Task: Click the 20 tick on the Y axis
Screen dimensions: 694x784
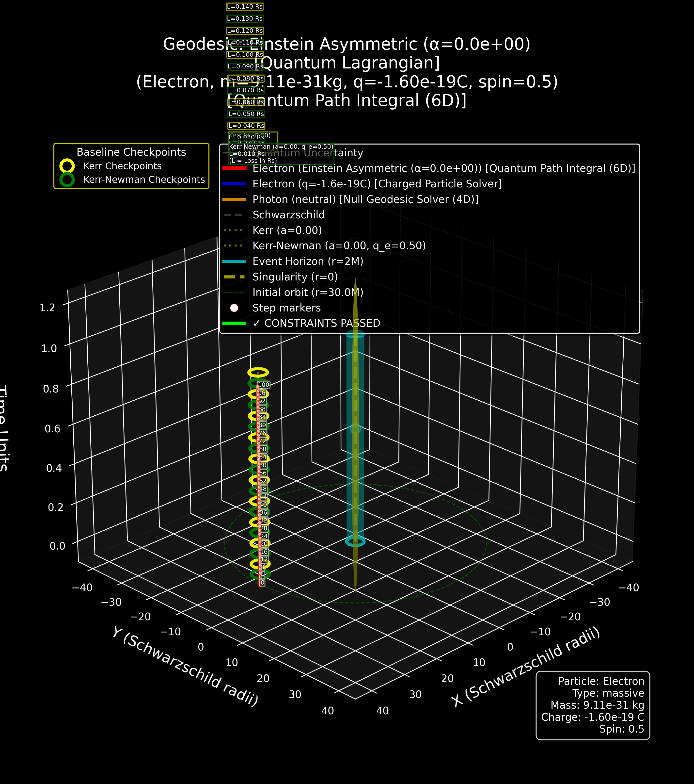Action: (263, 679)
